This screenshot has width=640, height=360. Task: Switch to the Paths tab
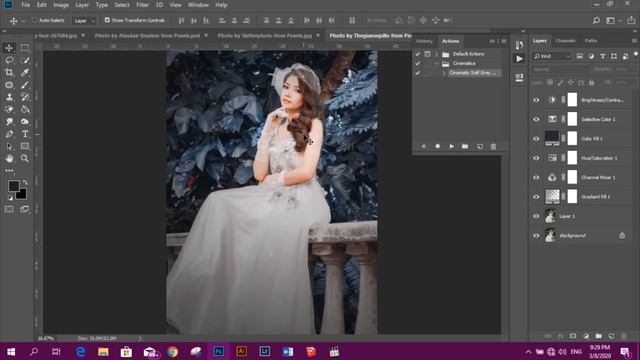(x=591, y=41)
